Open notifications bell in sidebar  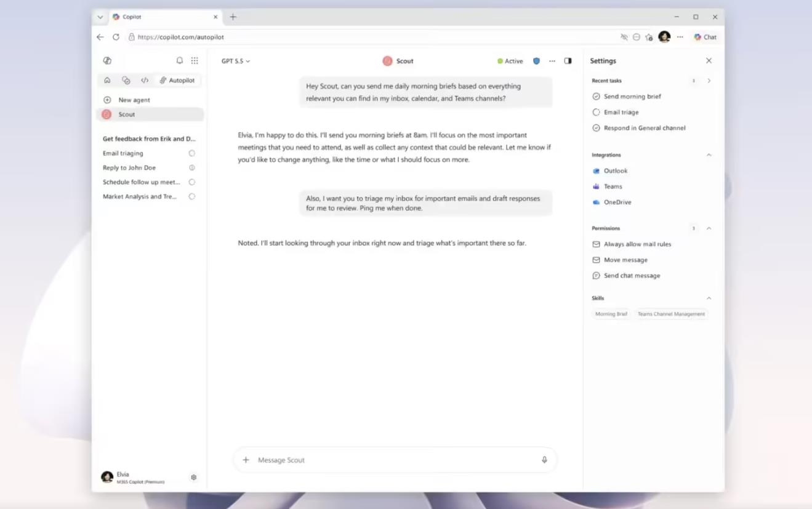coord(180,60)
